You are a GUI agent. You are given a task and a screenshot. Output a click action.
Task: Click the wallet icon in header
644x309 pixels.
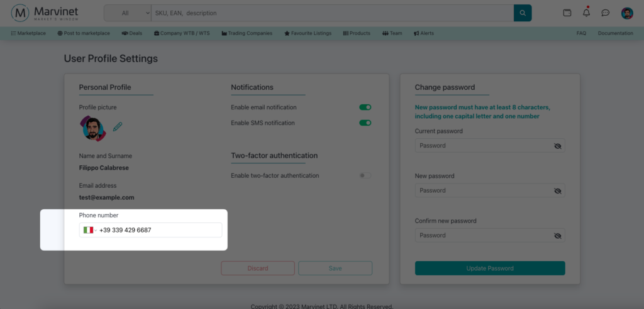567,13
